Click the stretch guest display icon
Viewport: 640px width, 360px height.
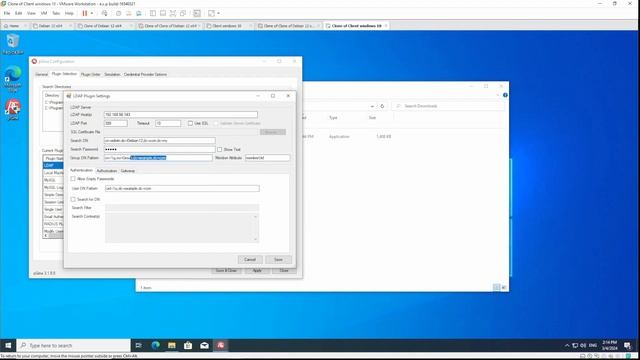211,13
